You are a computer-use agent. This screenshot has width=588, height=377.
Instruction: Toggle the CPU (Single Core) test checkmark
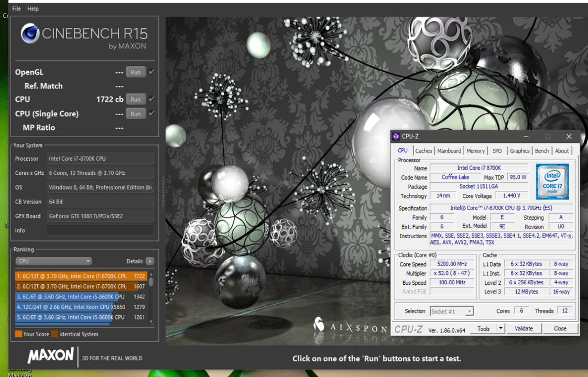[151, 113]
